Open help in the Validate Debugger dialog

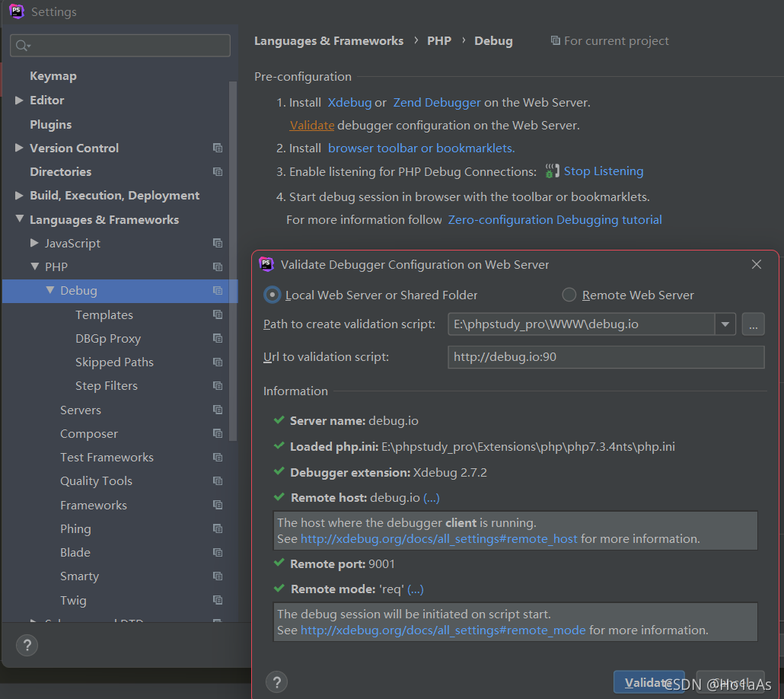pyautogui.click(x=276, y=681)
